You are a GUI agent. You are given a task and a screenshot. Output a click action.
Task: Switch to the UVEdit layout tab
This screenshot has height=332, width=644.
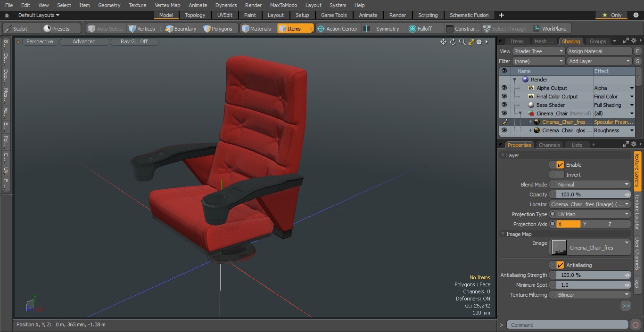point(224,15)
